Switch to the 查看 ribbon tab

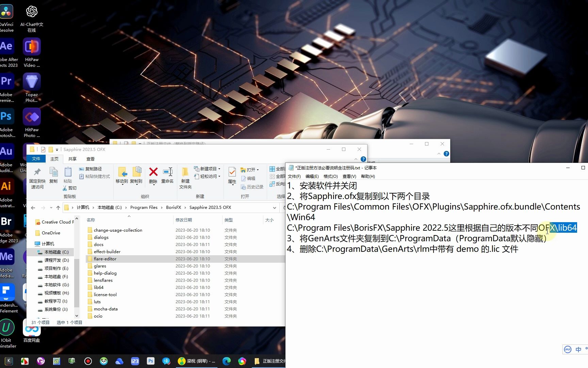point(90,159)
